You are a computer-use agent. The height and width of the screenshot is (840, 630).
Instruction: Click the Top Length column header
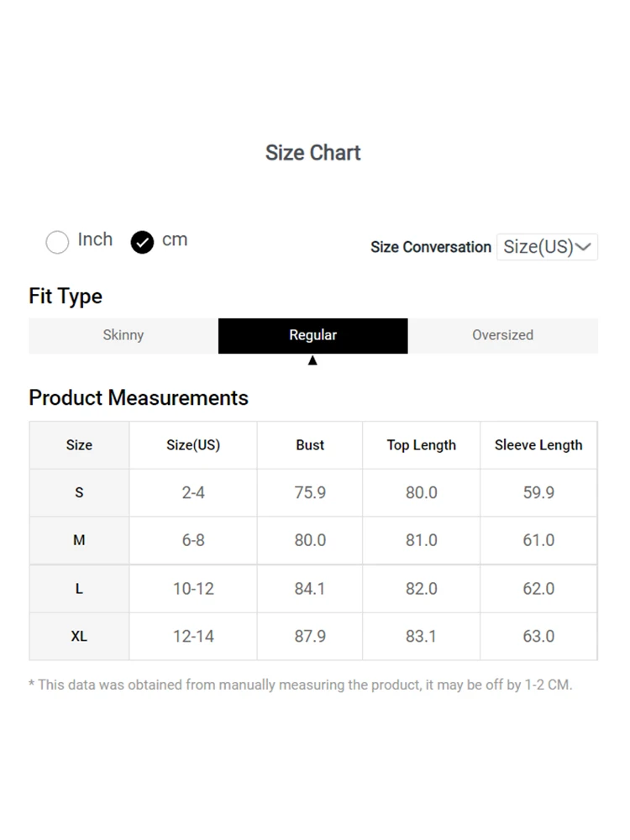point(421,445)
